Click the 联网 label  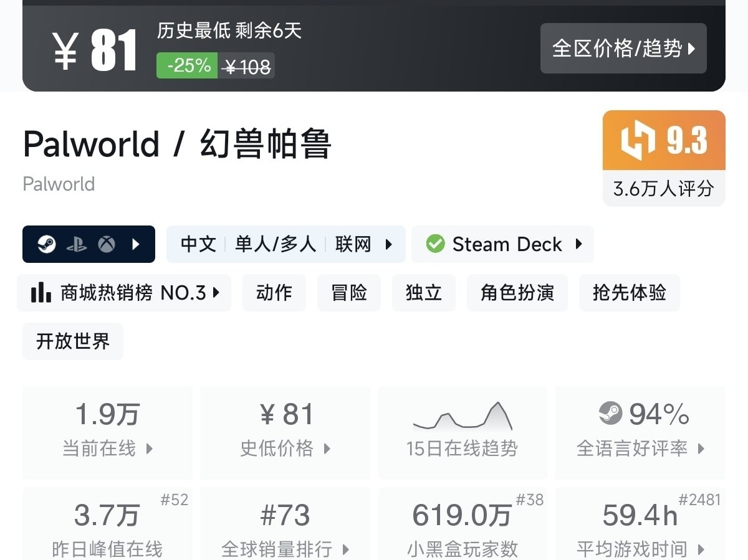click(353, 244)
